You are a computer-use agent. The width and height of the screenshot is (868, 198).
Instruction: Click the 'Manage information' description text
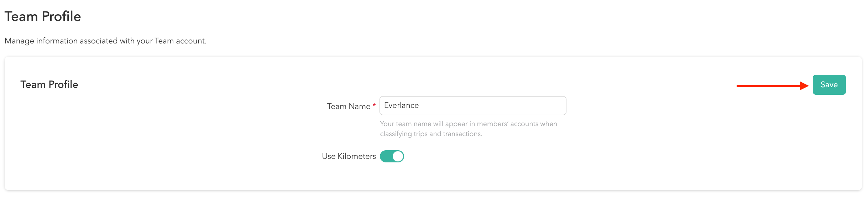click(105, 41)
